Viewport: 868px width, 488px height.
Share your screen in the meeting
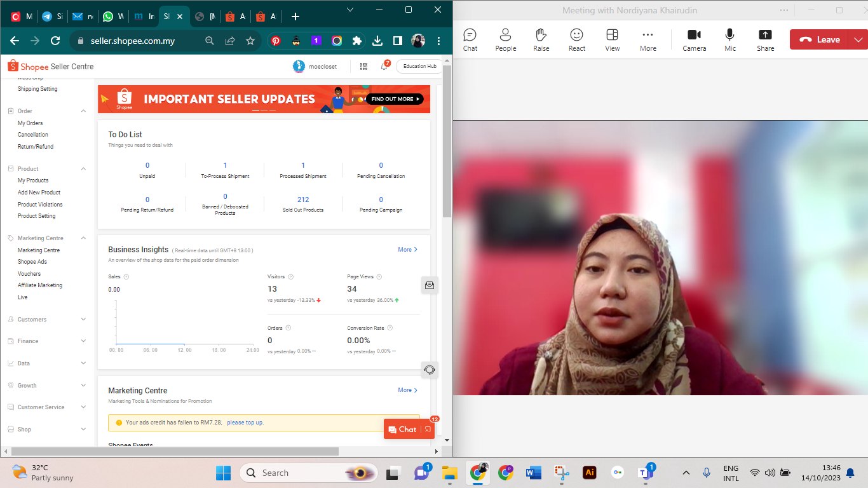tap(766, 39)
